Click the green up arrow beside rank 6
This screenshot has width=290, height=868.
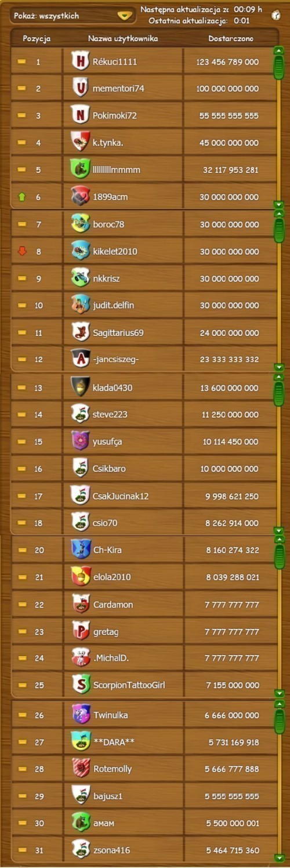(x=22, y=197)
